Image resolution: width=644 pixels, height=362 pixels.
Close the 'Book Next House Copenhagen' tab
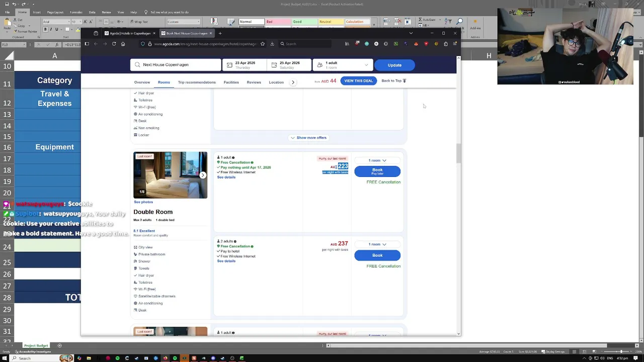(211, 33)
